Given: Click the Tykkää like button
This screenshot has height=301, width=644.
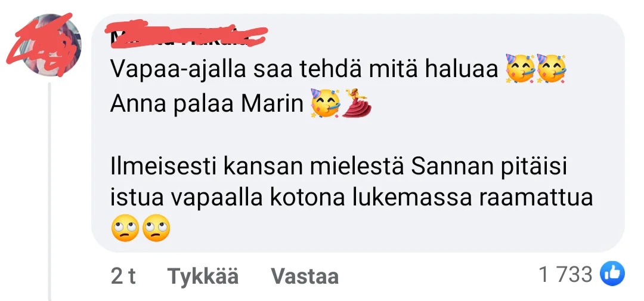Looking at the screenshot, I should [203, 276].
